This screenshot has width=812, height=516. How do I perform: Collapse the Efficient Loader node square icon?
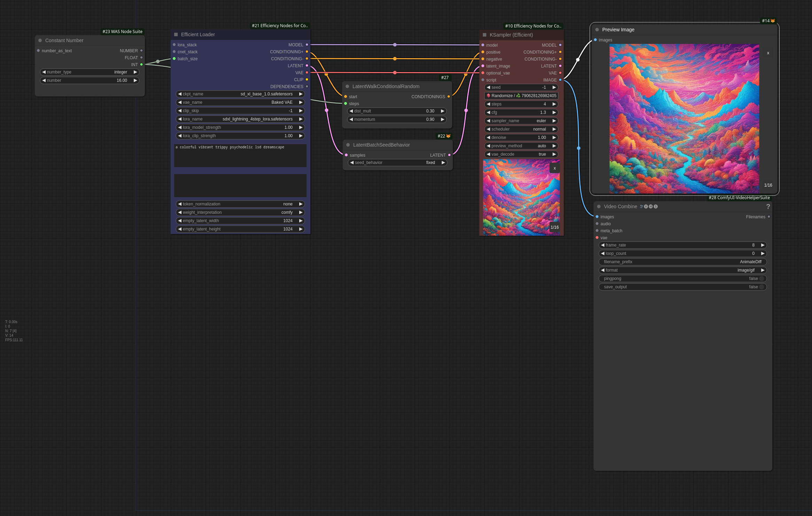[176, 34]
